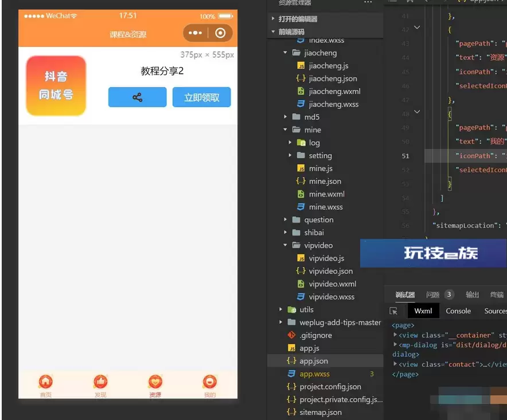Click the green icon beside mine.wxml

coord(301,194)
